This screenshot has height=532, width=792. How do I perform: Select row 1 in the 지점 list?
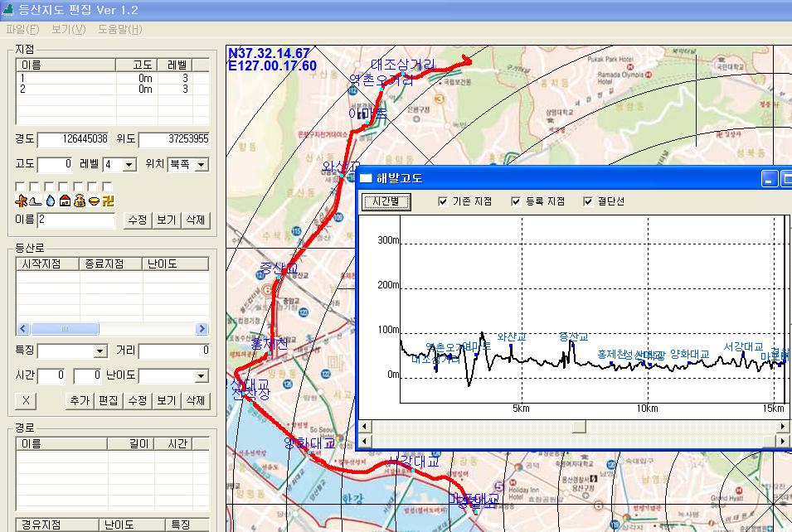pos(113,78)
